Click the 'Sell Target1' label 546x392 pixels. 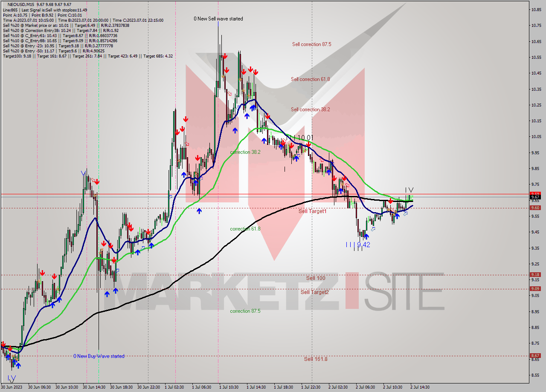(313, 211)
